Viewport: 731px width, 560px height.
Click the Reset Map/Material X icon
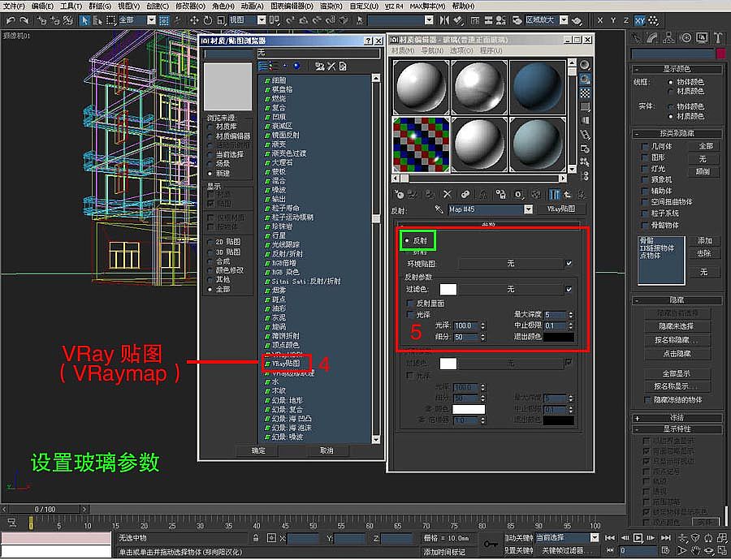point(448,195)
